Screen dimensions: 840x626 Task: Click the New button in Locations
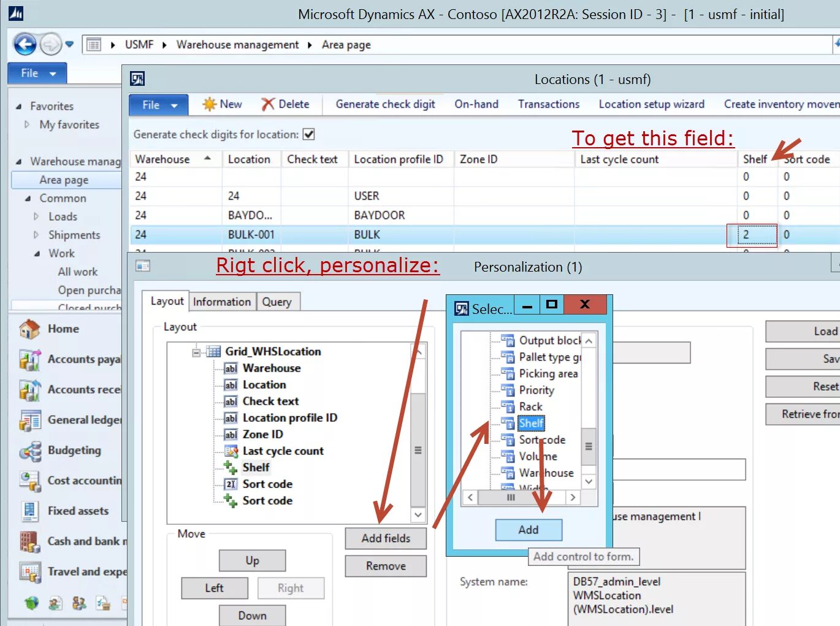223,104
